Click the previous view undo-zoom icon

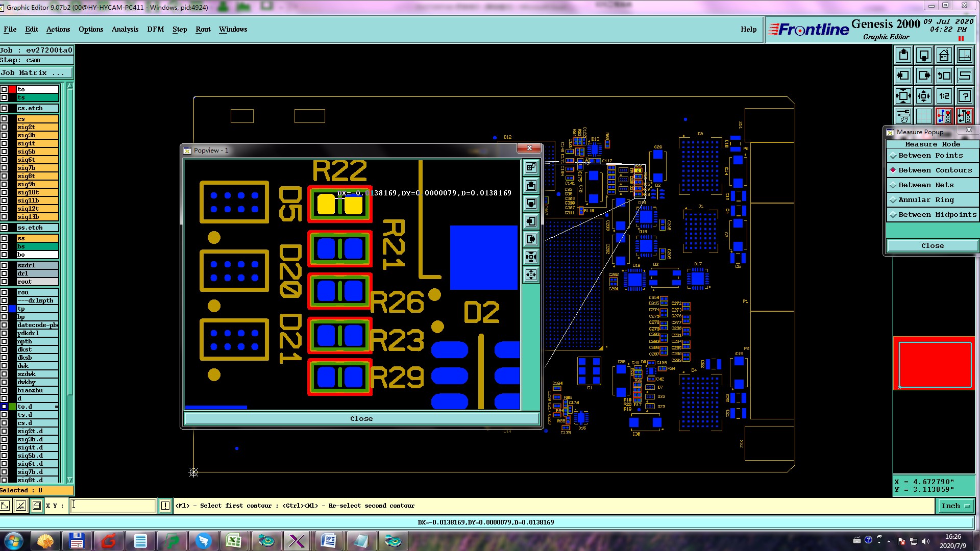coord(944,76)
